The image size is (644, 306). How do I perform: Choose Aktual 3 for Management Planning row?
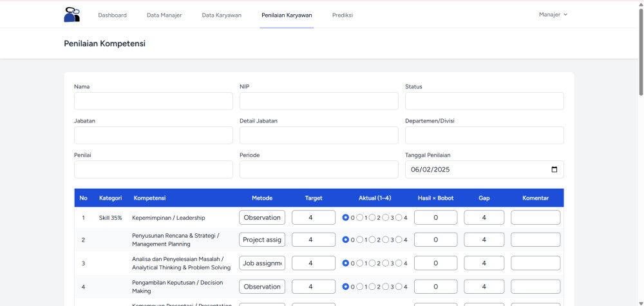click(x=385, y=240)
